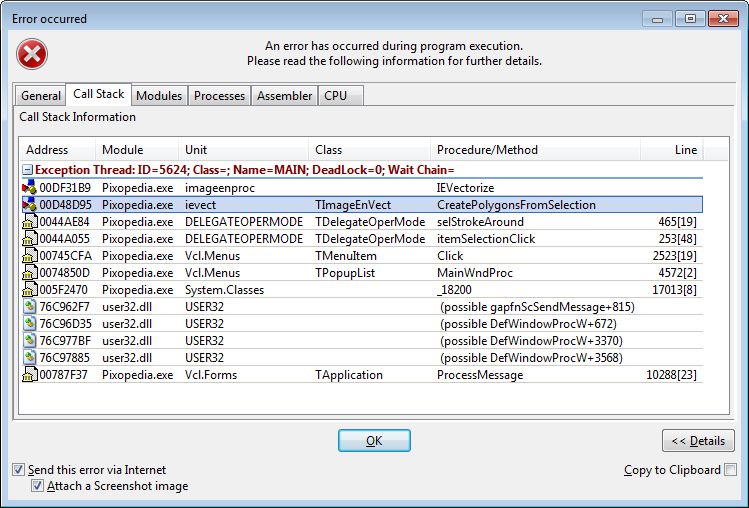Click the icon beside address 00787F37
This screenshot has width=749, height=508.
(30, 375)
